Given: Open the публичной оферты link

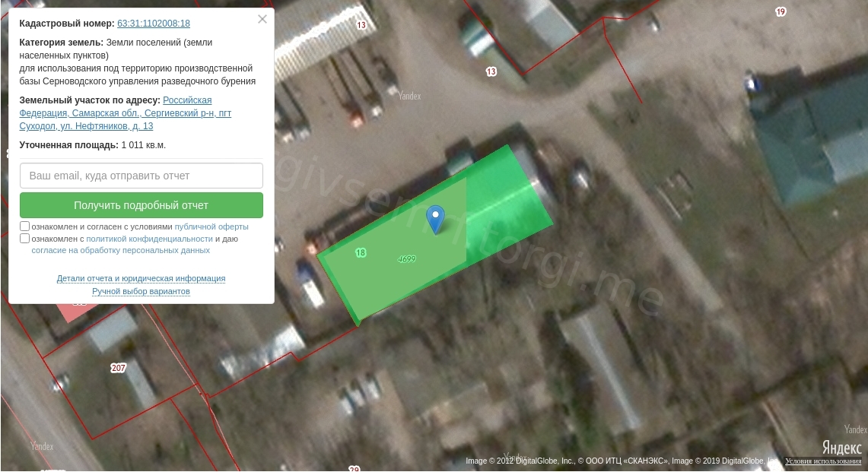Looking at the screenshot, I should click(x=211, y=226).
